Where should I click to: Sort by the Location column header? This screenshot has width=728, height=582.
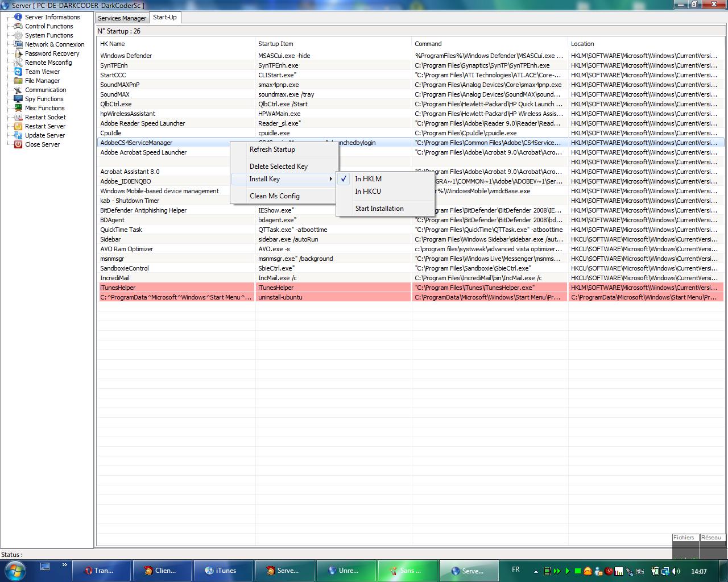[646, 44]
